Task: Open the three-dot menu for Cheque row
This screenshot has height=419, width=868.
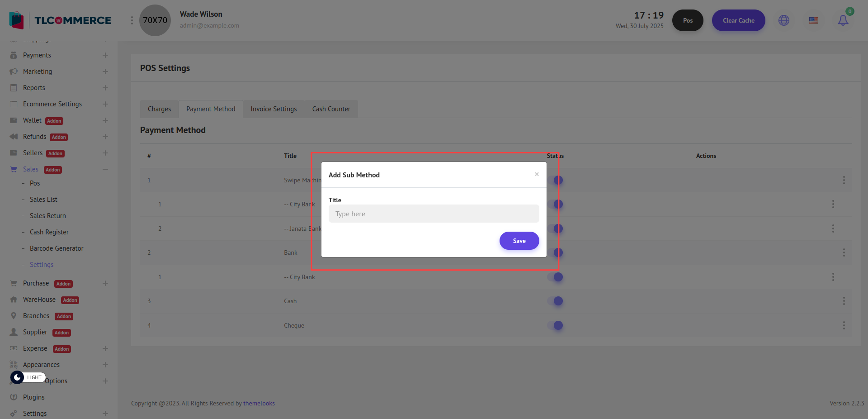Action: pyautogui.click(x=844, y=325)
